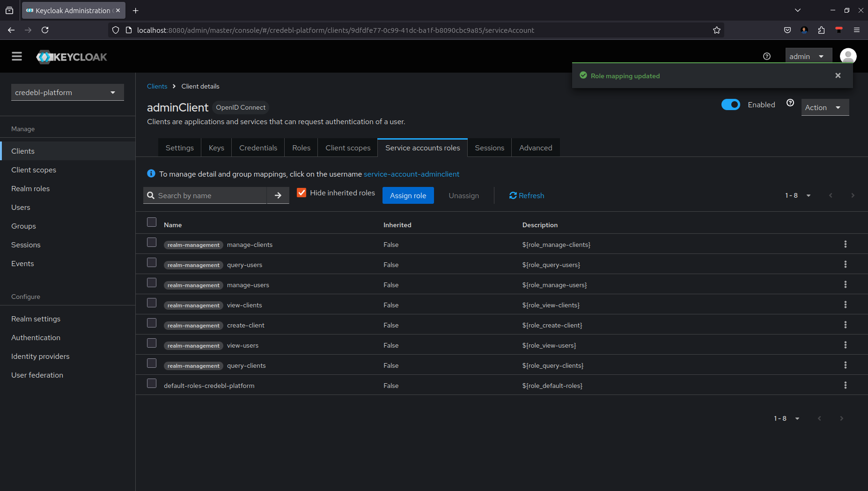The image size is (868, 491).
Task: Open kebab menu for view-users row
Action: pos(845,345)
